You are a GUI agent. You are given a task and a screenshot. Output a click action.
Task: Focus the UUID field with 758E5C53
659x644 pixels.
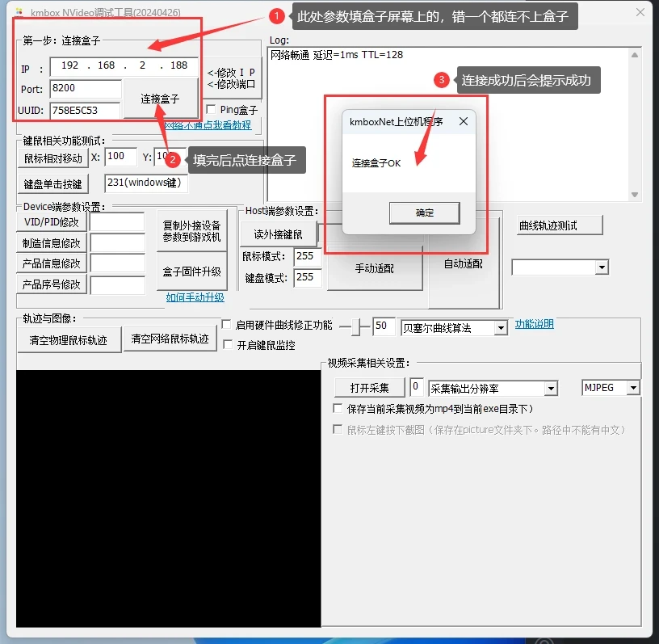85,111
